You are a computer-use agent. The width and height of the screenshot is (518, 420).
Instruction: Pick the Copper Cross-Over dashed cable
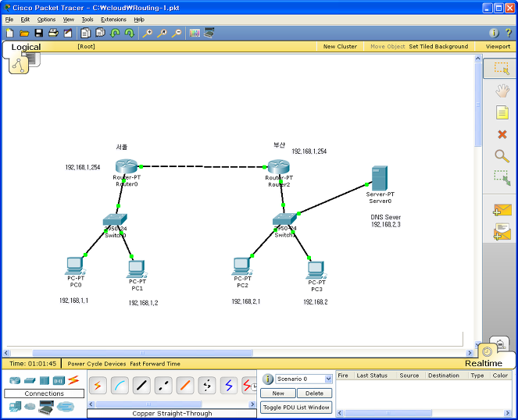coord(163,386)
